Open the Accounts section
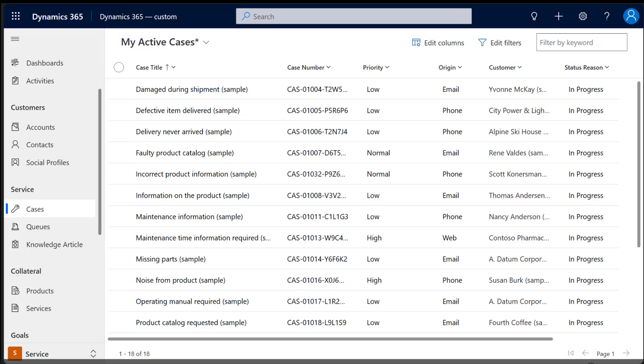 pos(40,127)
